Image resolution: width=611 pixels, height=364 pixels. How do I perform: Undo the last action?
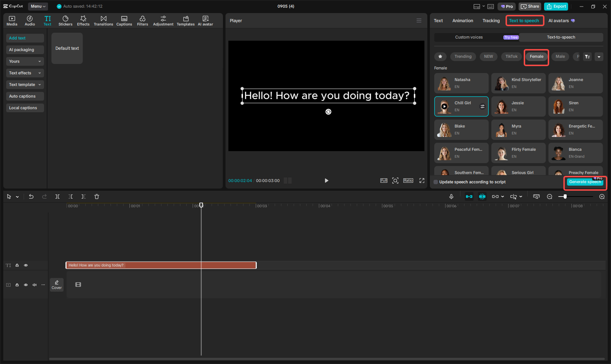tap(31, 197)
